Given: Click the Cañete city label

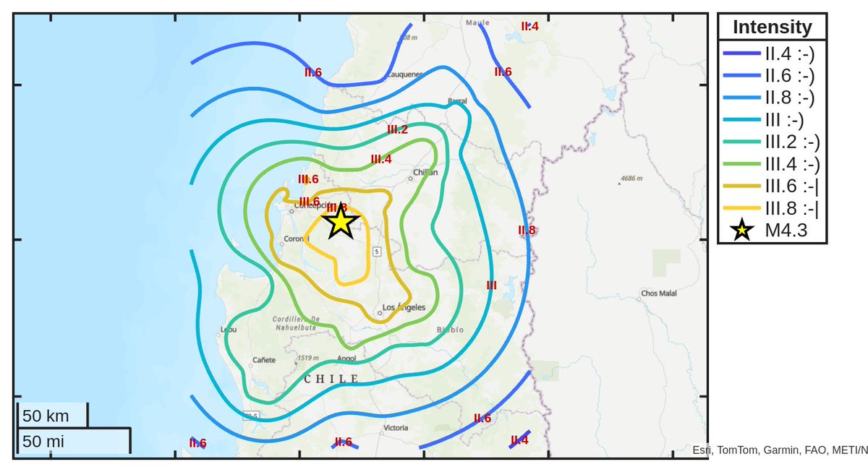Looking at the screenshot, I should pos(264,359).
